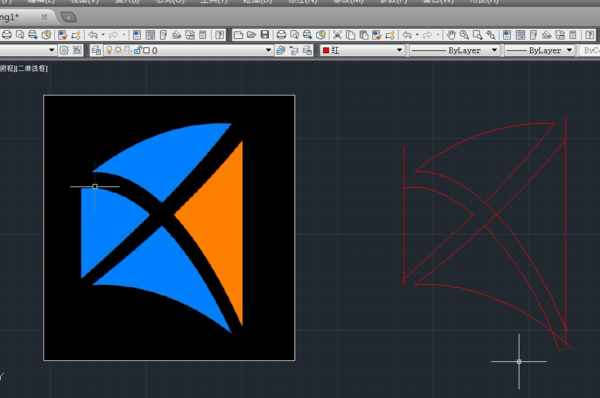
Task: Save drawing with the floppy disk icon
Action: click(x=265, y=35)
